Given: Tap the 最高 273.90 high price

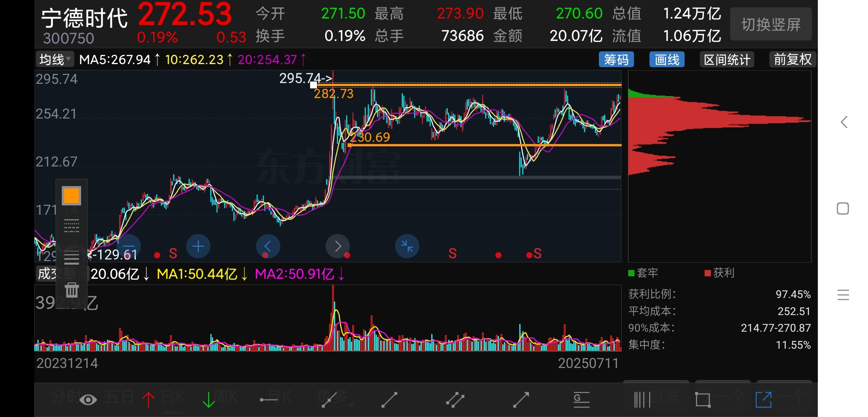Looking at the screenshot, I should 460,14.
